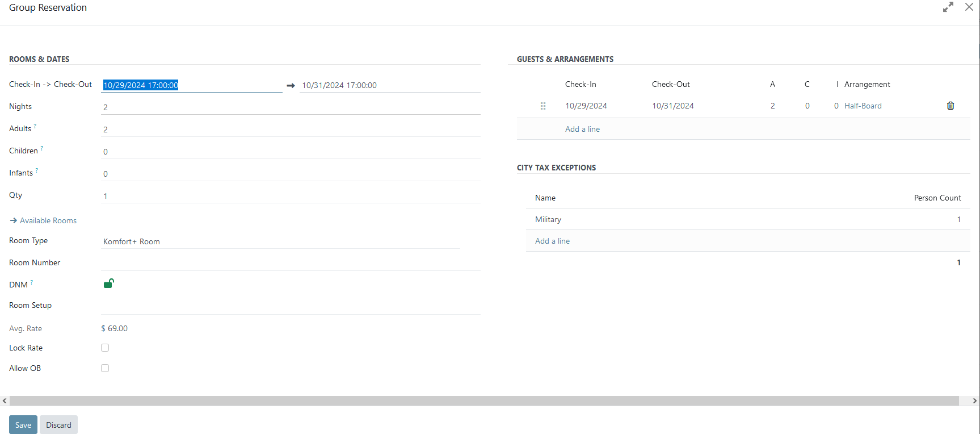Add a line under Guests & Arrangements
The image size is (980, 434).
point(582,129)
